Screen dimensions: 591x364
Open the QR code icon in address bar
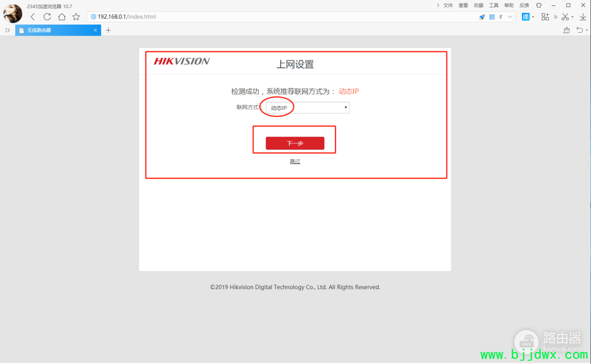click(x=492, y=17)
